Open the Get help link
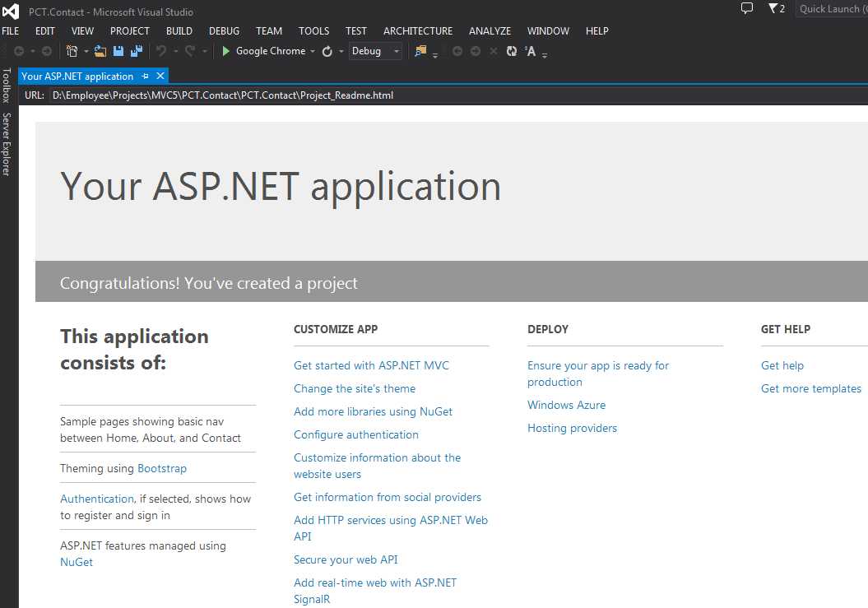This screenshot has height=608, width=868. (x=782, y=365)
